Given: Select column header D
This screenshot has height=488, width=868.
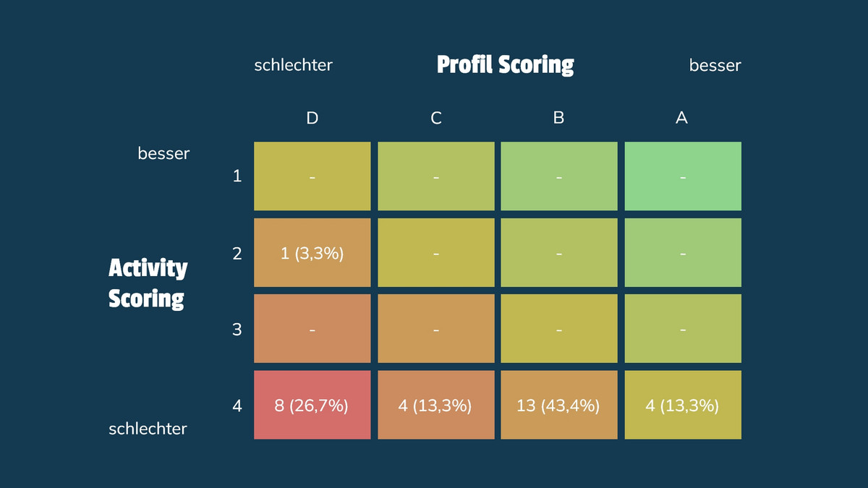Looking at the screenshot, I should point(312,118).
